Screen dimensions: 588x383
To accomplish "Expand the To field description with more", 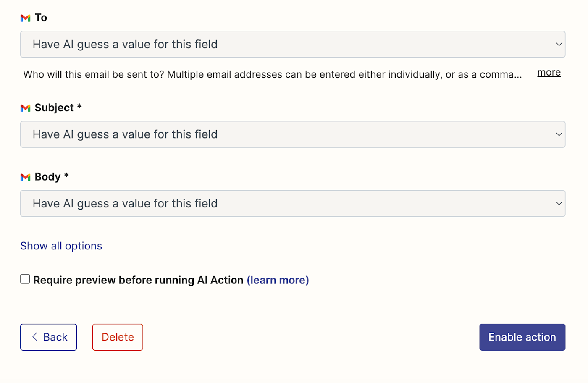I will click(x=549, y=73).
